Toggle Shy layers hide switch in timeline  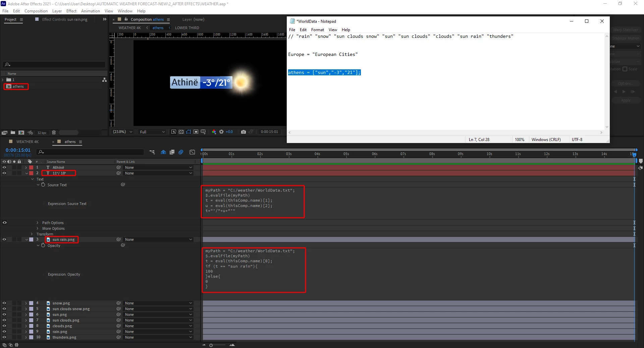pyautogui.click(x=163, y=152)
